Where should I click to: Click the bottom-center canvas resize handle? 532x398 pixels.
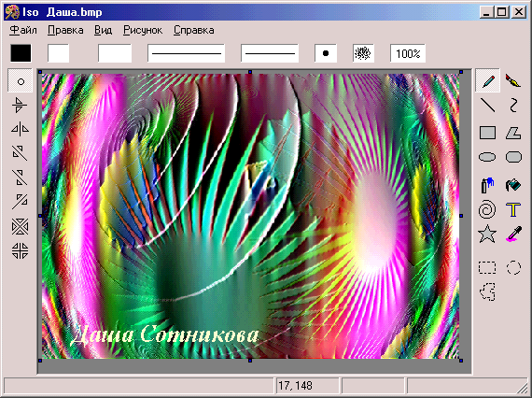pyautogui.click(x=250, y=361)
